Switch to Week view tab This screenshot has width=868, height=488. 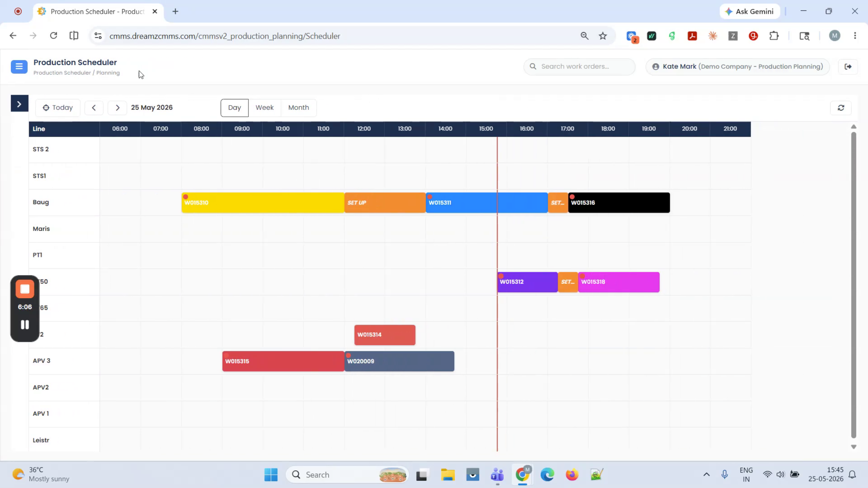(x=264, y=108)
